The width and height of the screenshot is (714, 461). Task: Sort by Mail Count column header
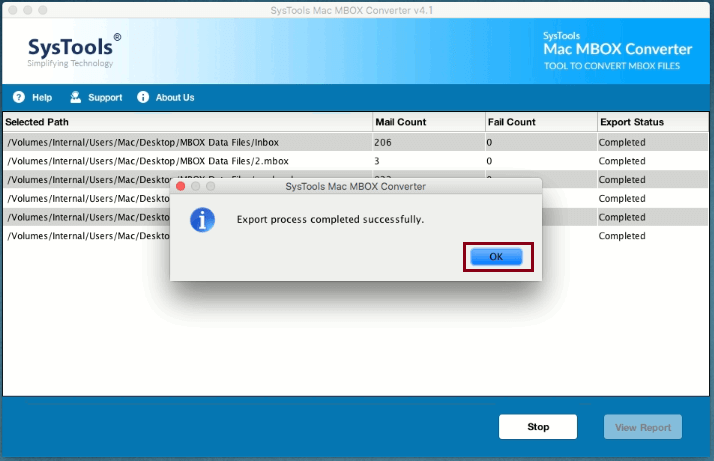point(400,122)
